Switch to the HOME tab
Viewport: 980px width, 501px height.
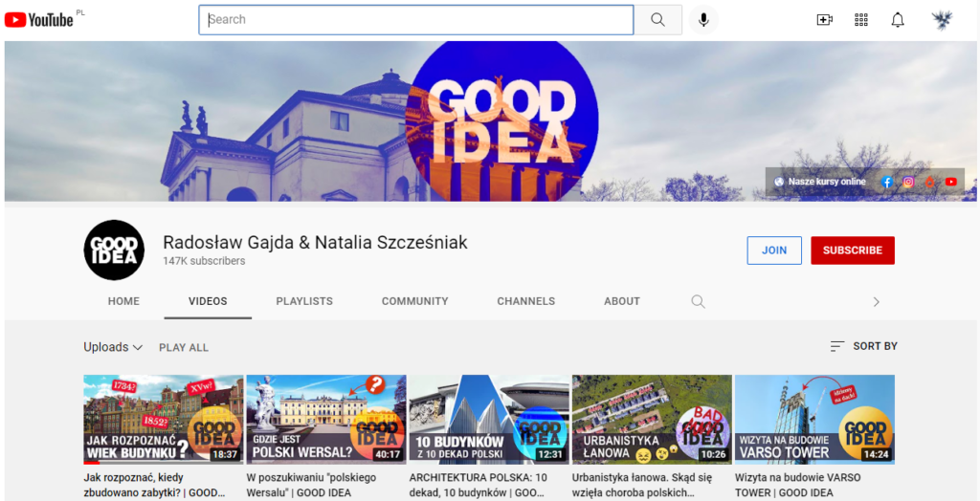point(123,301)
